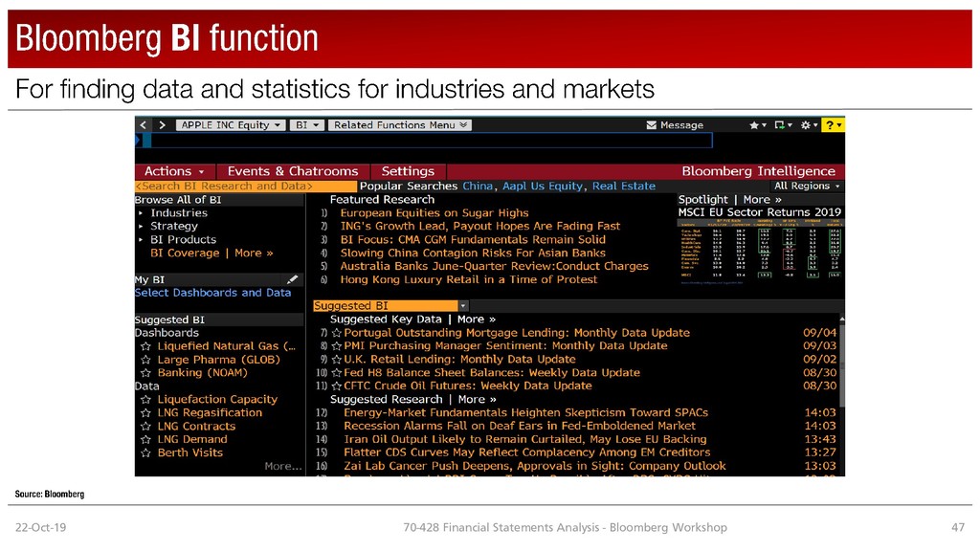Click the Bloomberg Intelligence header label

pos(758,171)
